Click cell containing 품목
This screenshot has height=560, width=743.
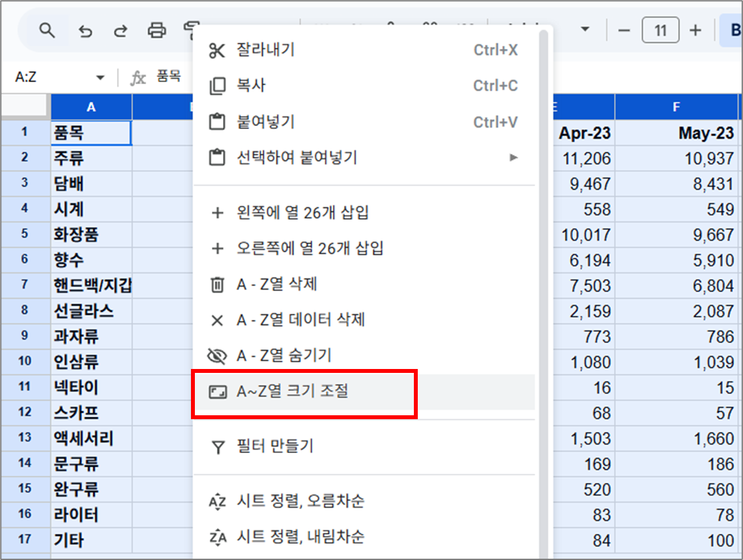click(91, 132)
